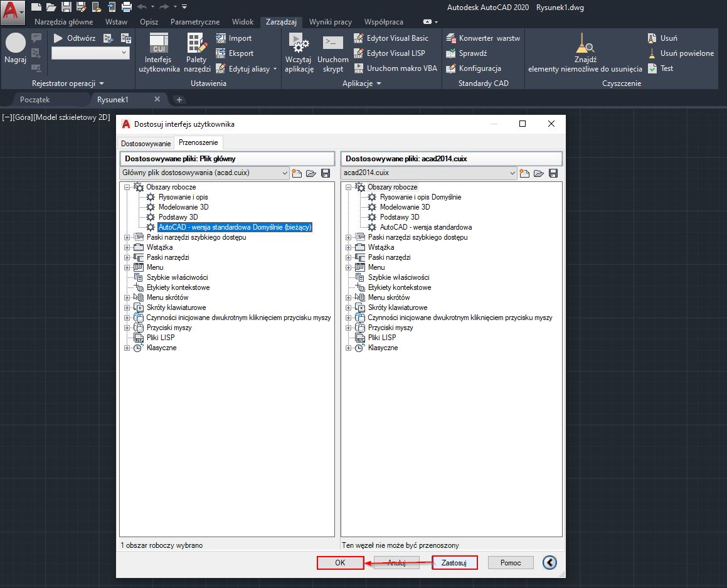Collapse Obszary robocze in left tree
The width and height of the screenshot is (727, 588).
(x=127, y=188)
